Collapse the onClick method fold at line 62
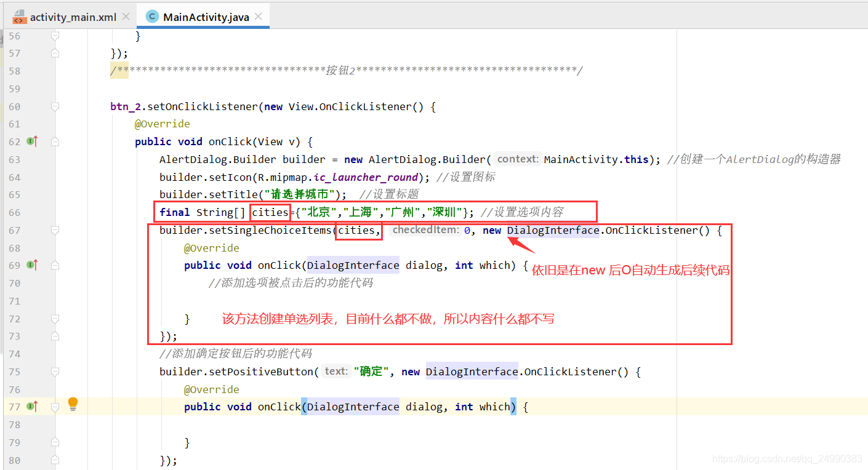Viewport: 868px width, 470px height. (55, 141)
